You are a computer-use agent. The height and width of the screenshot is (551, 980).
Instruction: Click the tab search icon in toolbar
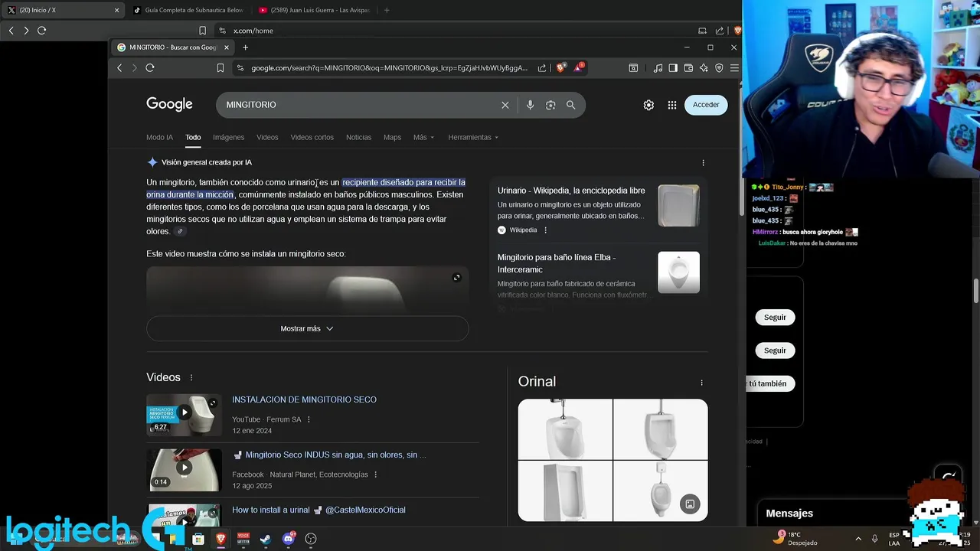[633, 68]
